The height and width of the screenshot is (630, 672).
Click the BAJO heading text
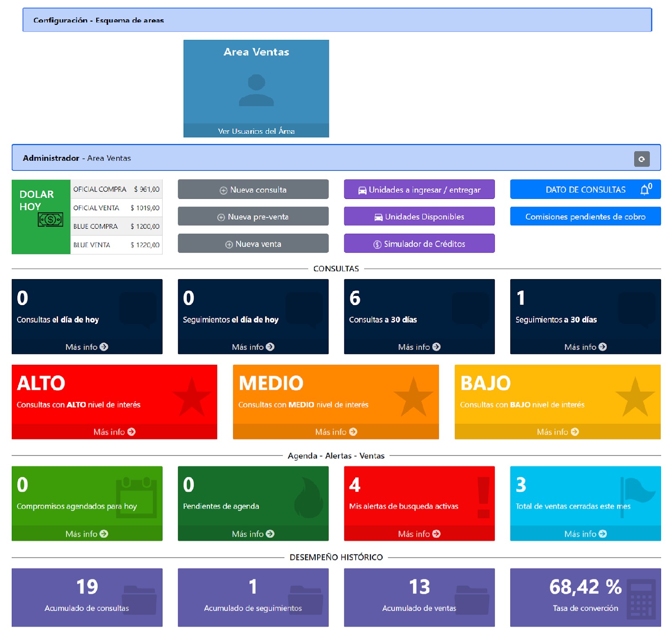[485, 383]
